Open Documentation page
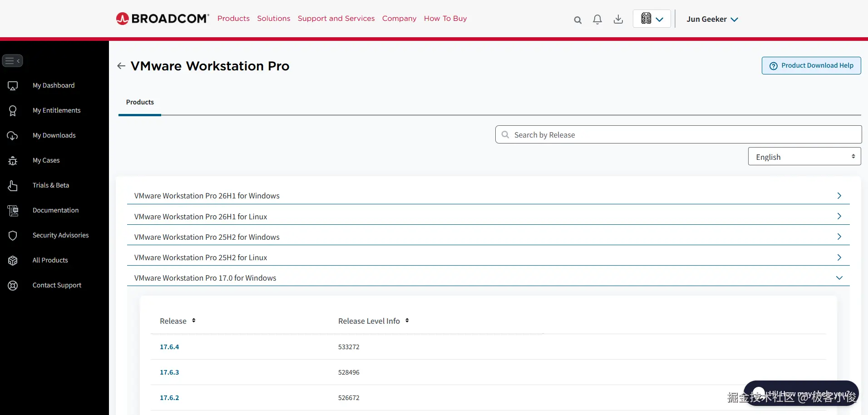 [55, 210]
